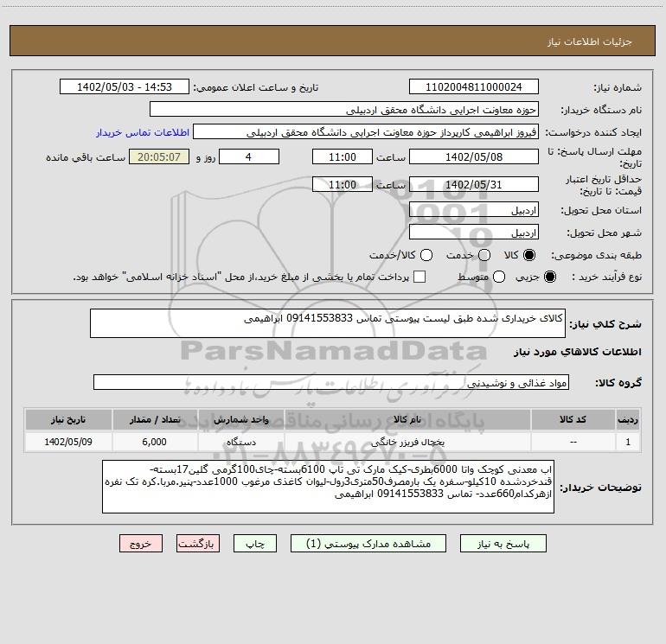The image size is (666, 644).
Task: Click the price validity hour field 11:00
Action: click(343, 184)
